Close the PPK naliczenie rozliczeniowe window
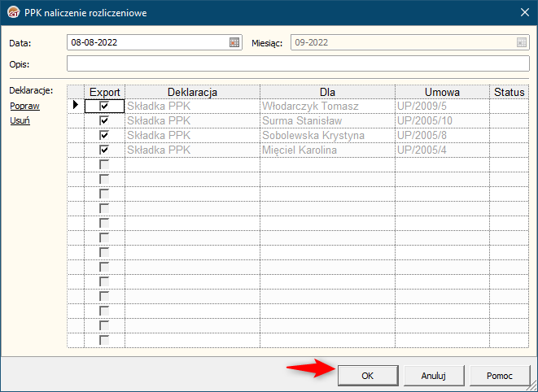The height and width of the screenshot is (392, 538). click(525, 13)
